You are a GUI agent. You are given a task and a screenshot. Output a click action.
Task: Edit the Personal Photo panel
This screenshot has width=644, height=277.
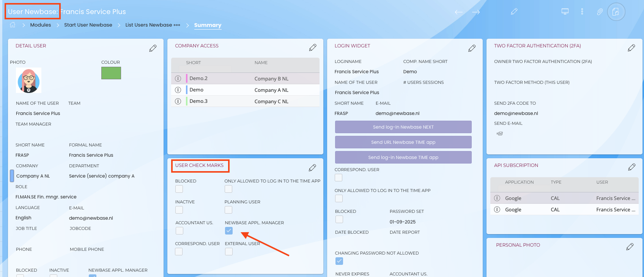630,247
